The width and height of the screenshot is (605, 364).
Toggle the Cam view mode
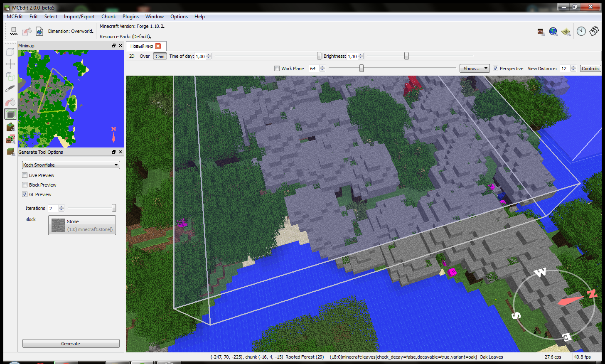point(160,56)
